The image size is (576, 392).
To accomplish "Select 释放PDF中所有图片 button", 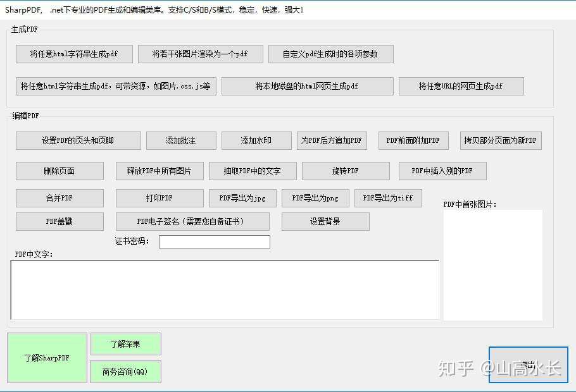I will 160,171.
